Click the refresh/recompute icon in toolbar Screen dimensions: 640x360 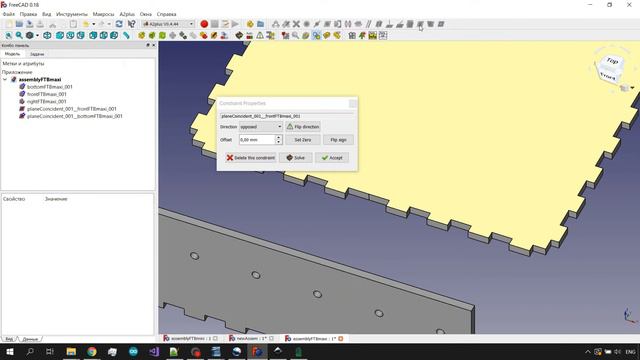pyautogui.click(x=119, y=24)
